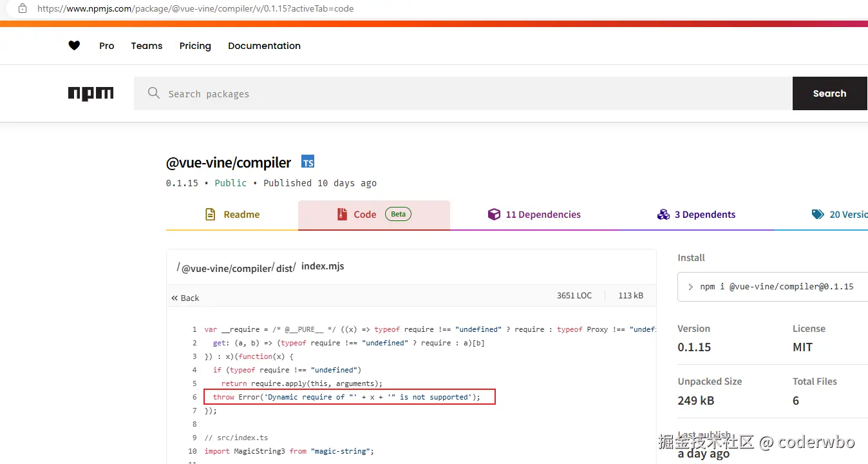Open the Documentation link
Screen dimensions: 868x464
point(264,46)
